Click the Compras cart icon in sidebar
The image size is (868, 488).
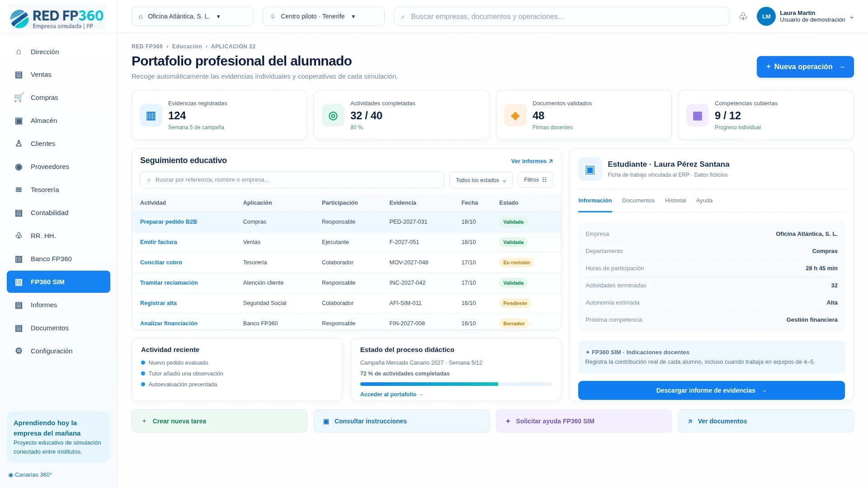tap(19, 98)
